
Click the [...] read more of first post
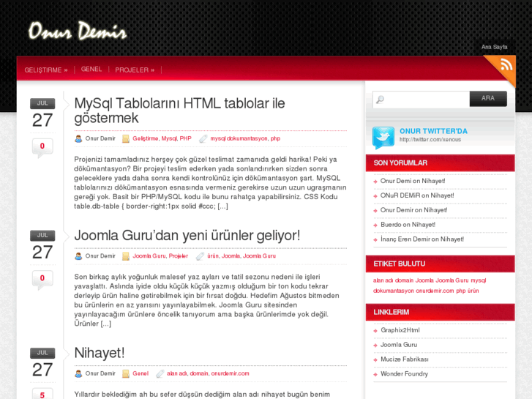coord(222,206)
